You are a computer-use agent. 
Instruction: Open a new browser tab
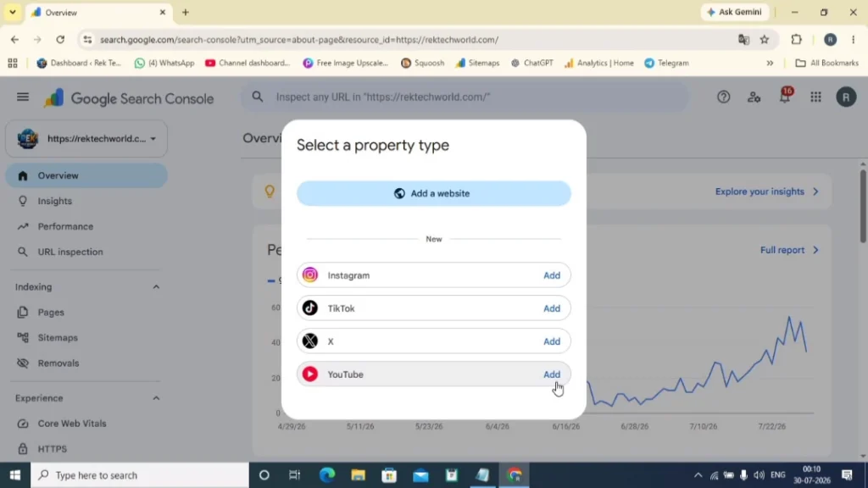click(x=186, y=12)
